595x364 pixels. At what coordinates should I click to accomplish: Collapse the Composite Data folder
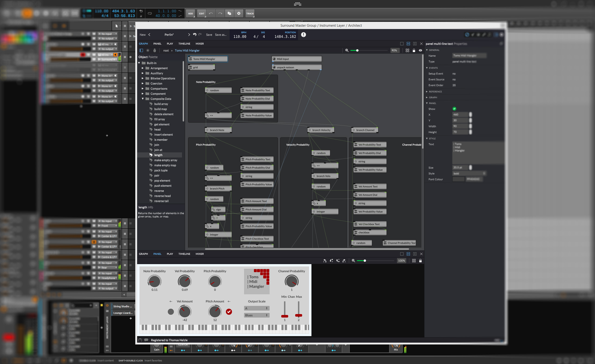[143, 99]
